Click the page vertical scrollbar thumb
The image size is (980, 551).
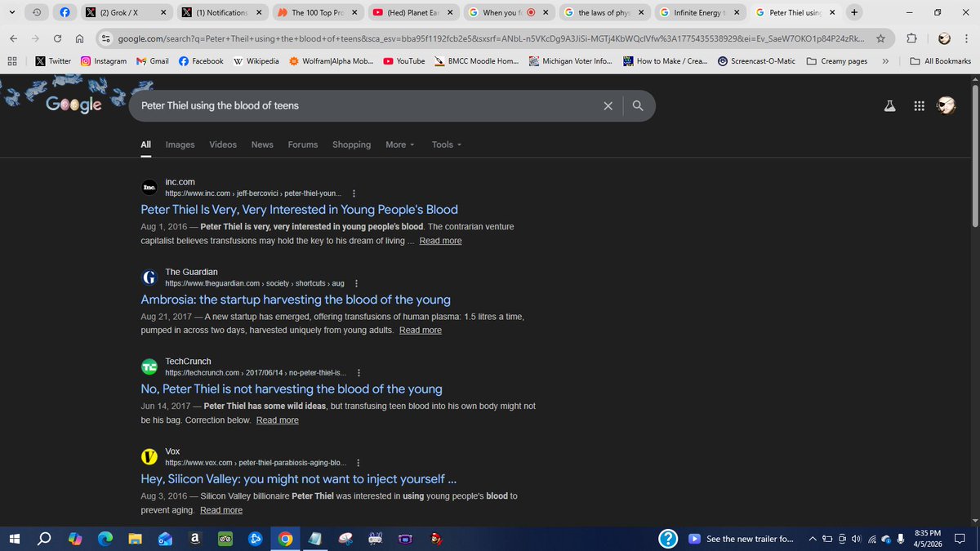tap(973, 155)
